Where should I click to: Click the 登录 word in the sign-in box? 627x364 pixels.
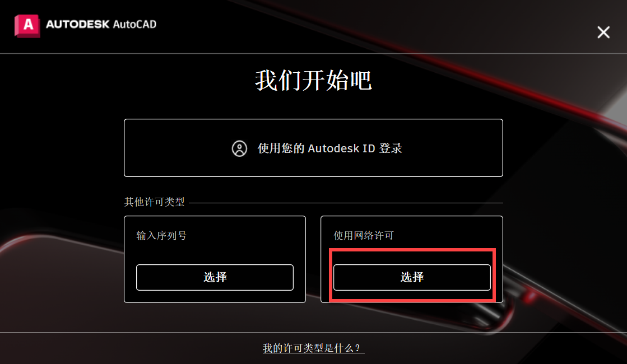point(391,148)
